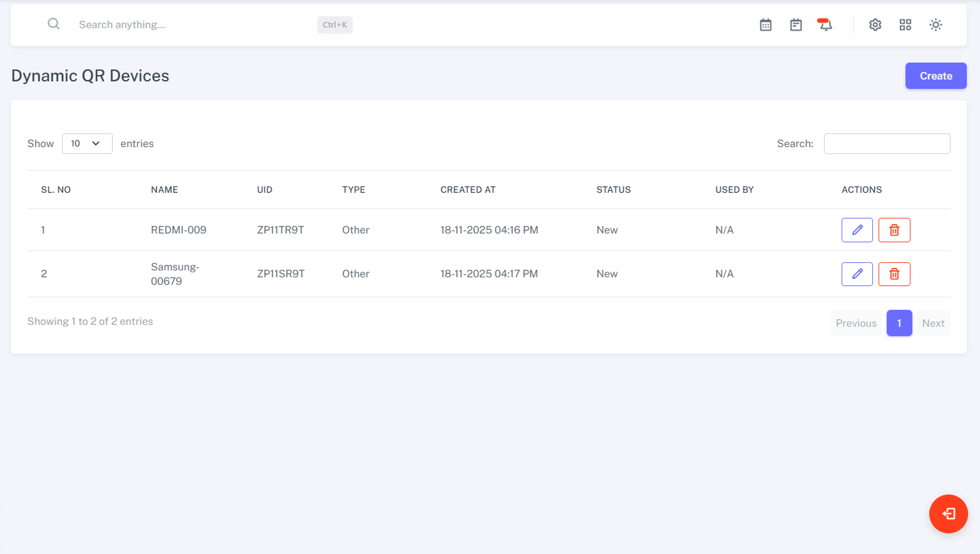
Task: Click the Create button
Action: pyautogui.click(x=936, y=76)
